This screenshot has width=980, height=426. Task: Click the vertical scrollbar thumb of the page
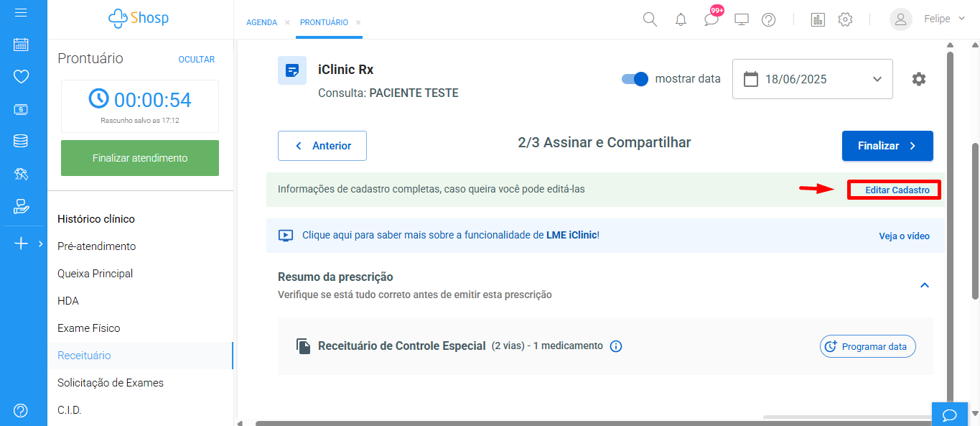point(974,221)
